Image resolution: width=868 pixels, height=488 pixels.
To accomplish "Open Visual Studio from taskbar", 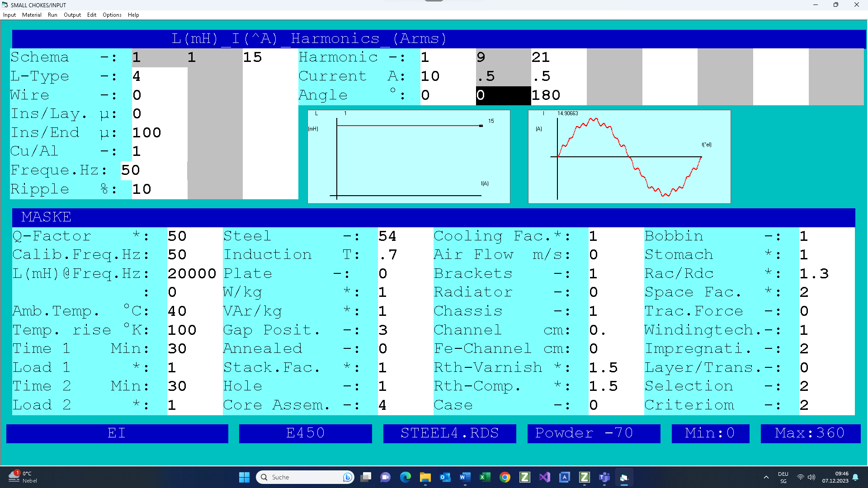I will pyautogui.click(x=545, y=477).
